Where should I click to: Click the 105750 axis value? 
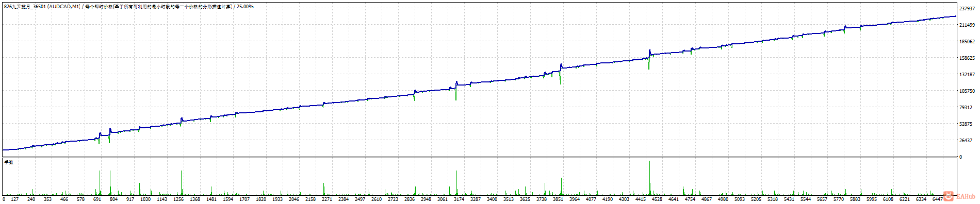(x=967, y=91)
